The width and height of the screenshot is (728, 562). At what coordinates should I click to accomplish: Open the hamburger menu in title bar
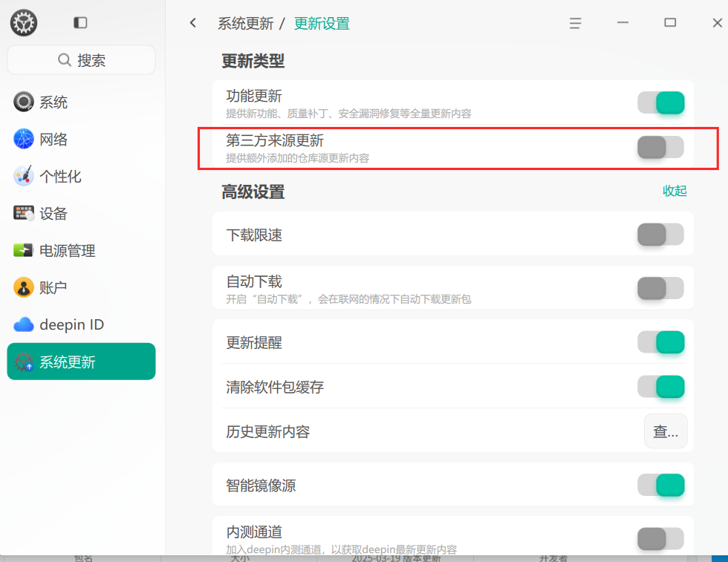click(575, 23)
